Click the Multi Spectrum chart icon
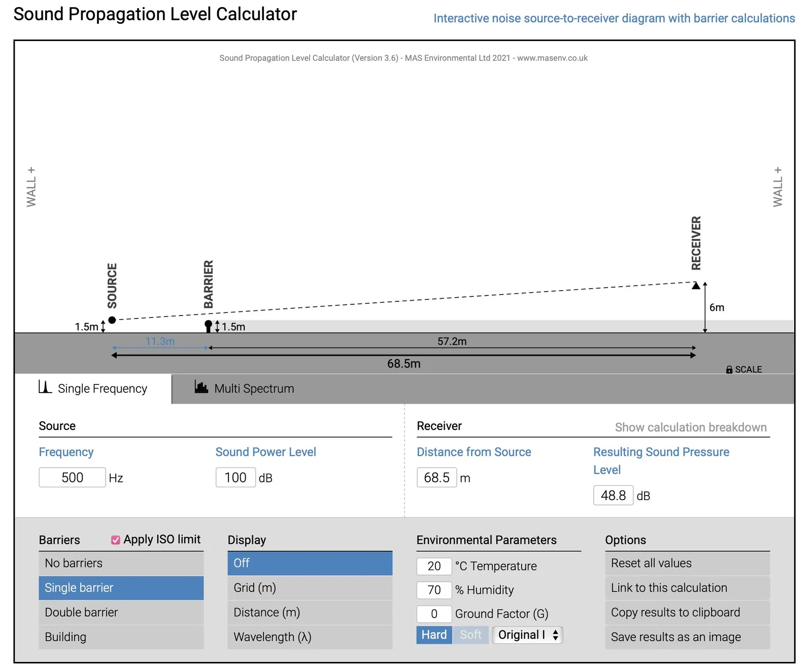The height and width of the screenshot is (672, 812). pyautogui.click(x=201, y=387)
